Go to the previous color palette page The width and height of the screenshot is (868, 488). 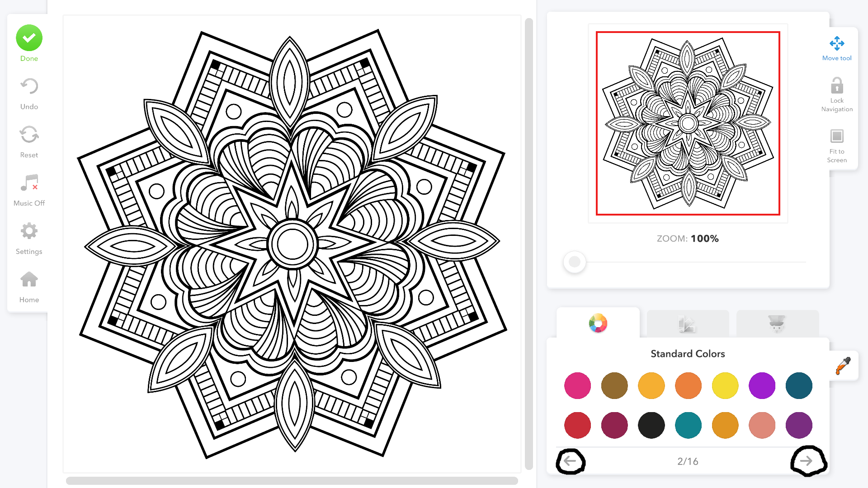(570, 461)
